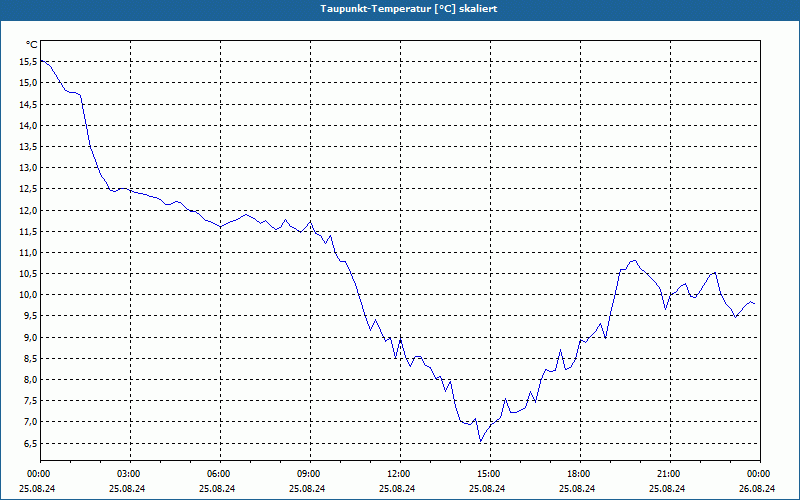Click the "25.08.24" date beneath 12:00
This screenshot has height=500, width=800.
coord(397,488)
